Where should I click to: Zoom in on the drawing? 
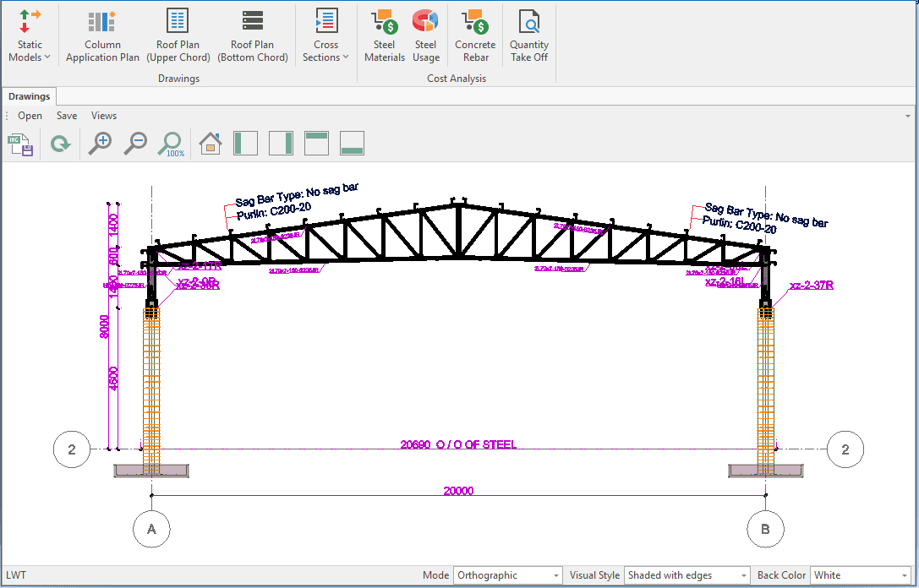coord(101,144)
